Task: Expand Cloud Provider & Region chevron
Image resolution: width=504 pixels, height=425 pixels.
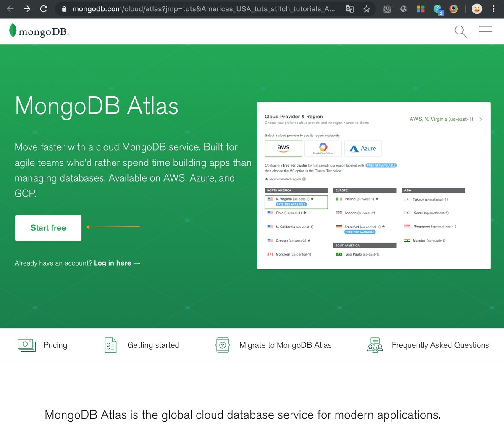Action: (480, 119)
